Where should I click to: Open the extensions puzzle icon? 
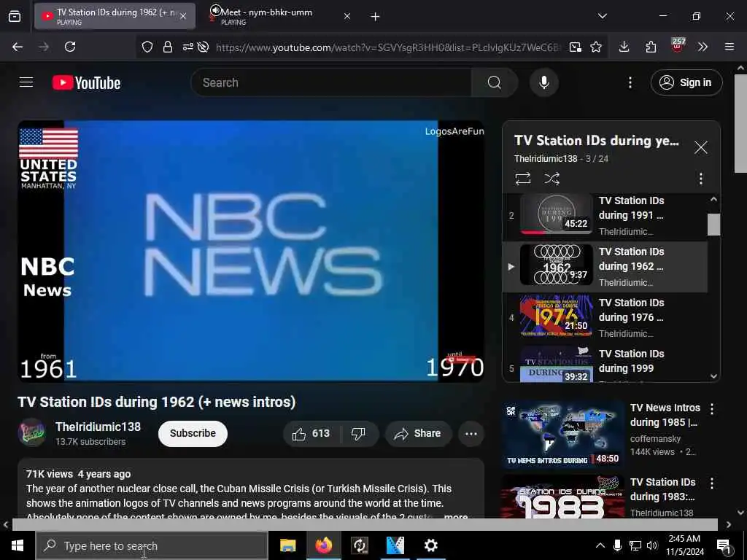pos(651,47)
